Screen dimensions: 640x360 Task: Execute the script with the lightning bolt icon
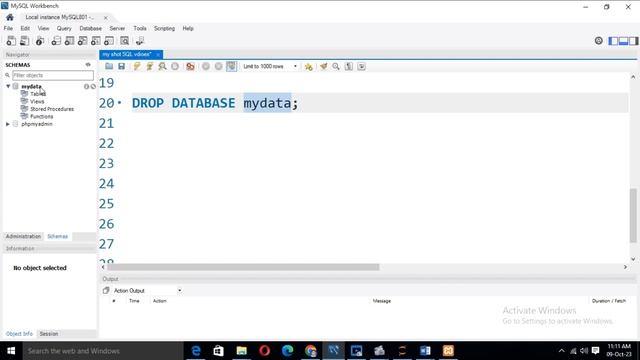[x=137, y=66]
